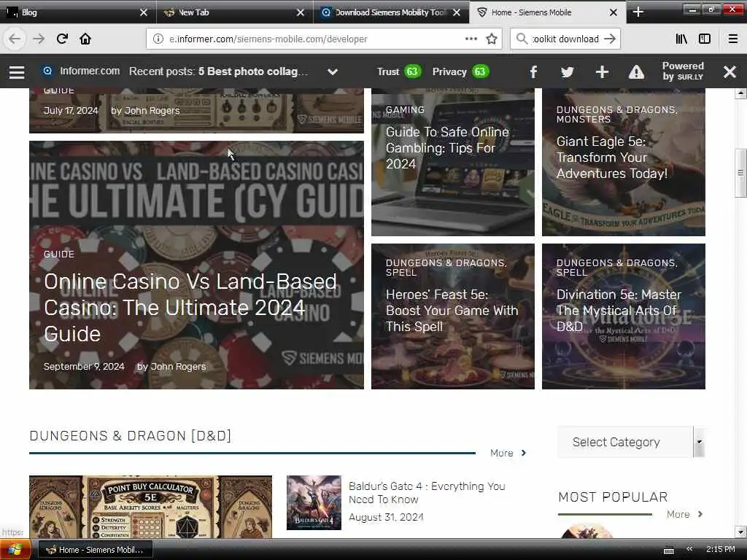Click the search magnifier icon

(x=522, y=39)
